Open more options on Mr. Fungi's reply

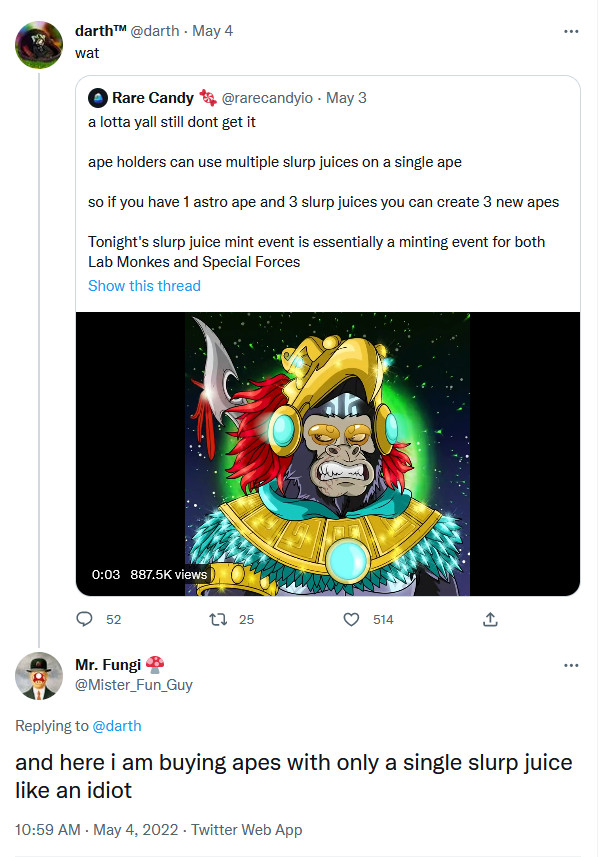click(571, 666)
